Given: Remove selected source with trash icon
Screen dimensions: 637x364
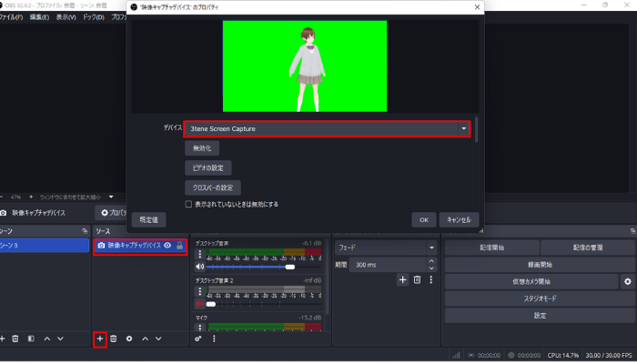Looking at the screenshot, I should coord(114,339).
